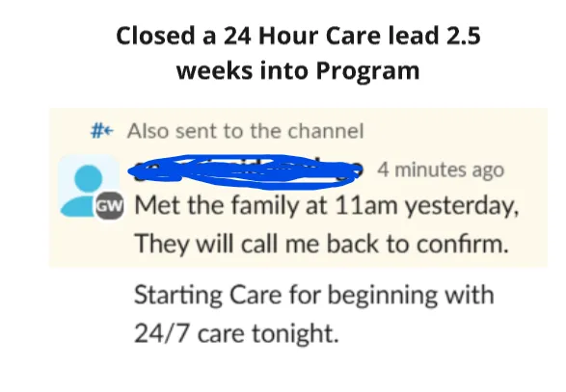Select the word "yesterday," in the message
566x392 pixels.
point(462,207)
